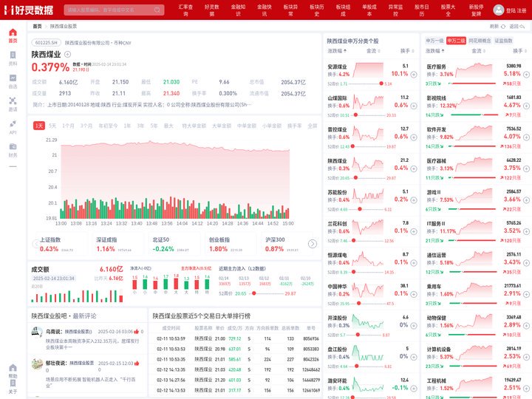Image resolution: width=532 pixels, height=399 pixels.
Task: Click the 首页 home icon in sidebar
Action: (13, 33)
